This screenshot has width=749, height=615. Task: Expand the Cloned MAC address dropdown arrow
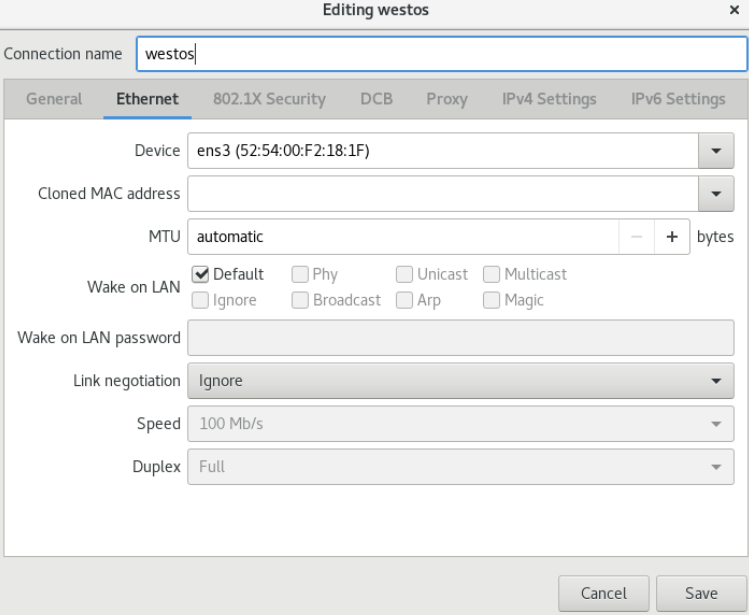pos(716,194)
